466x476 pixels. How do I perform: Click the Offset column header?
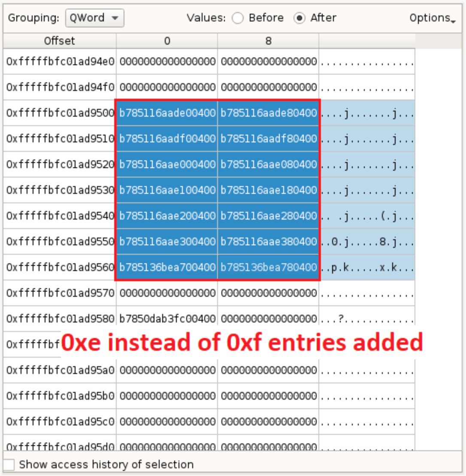pyautogui.click(x=59, y=41)
